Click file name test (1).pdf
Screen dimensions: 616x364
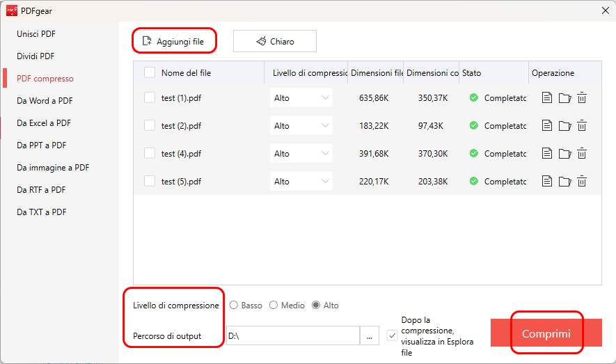[x=181, y=97]
